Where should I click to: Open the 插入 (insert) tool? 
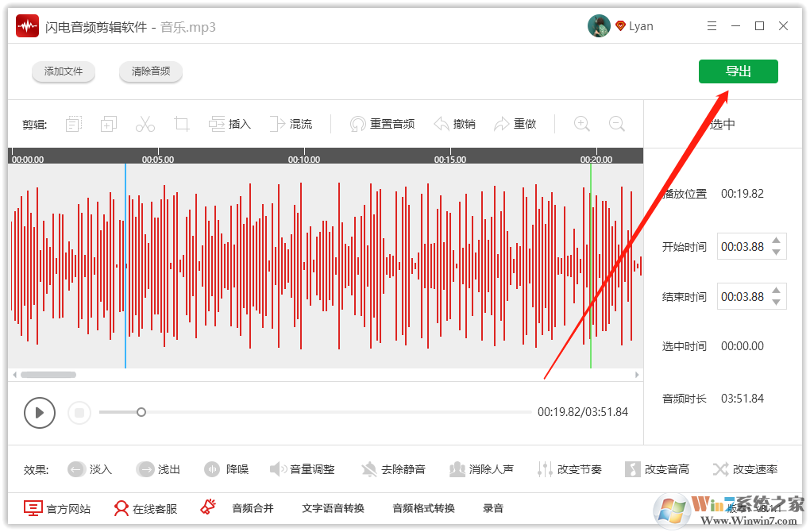tap(229, 123)
